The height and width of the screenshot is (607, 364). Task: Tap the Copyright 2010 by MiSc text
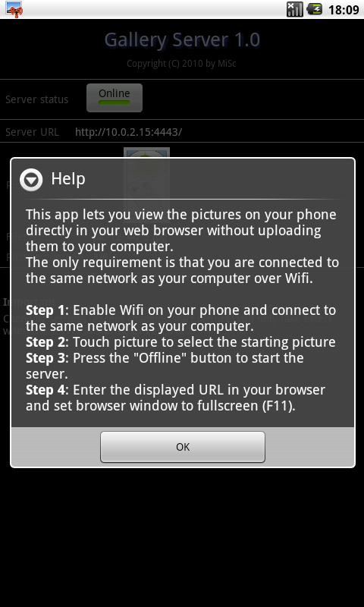tap(181, 63)
